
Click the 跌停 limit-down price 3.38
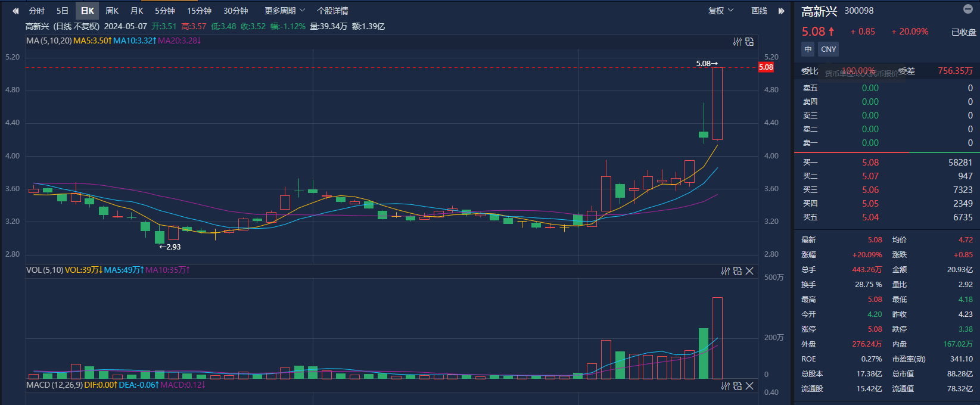pos(966,329)
